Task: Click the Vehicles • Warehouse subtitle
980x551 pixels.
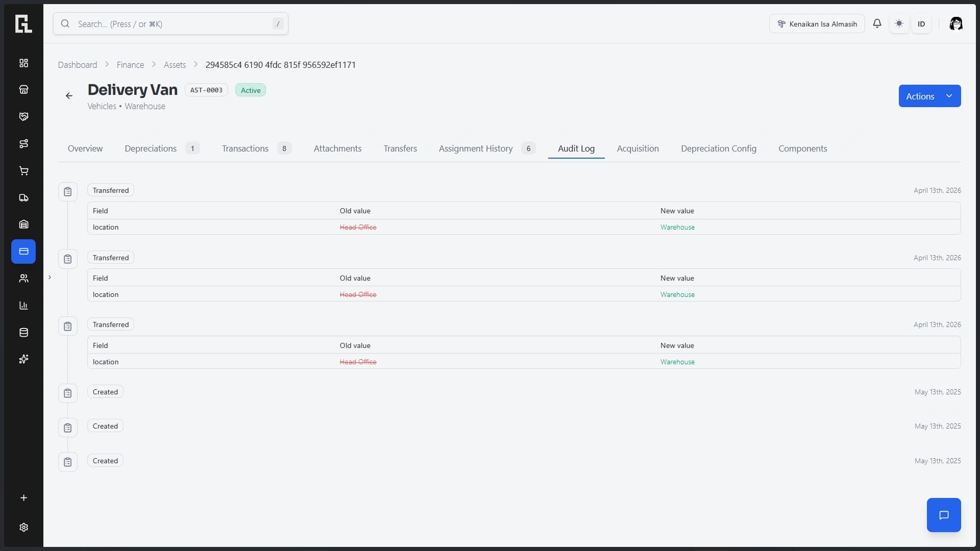Action: tap(126, 106)
